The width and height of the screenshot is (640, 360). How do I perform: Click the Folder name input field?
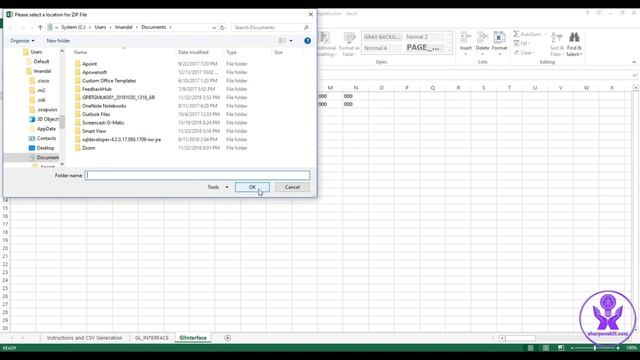point(197,176)
